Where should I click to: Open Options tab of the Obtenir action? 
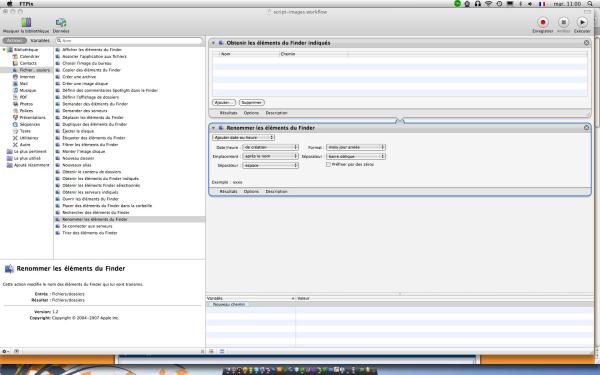(251, 113)
